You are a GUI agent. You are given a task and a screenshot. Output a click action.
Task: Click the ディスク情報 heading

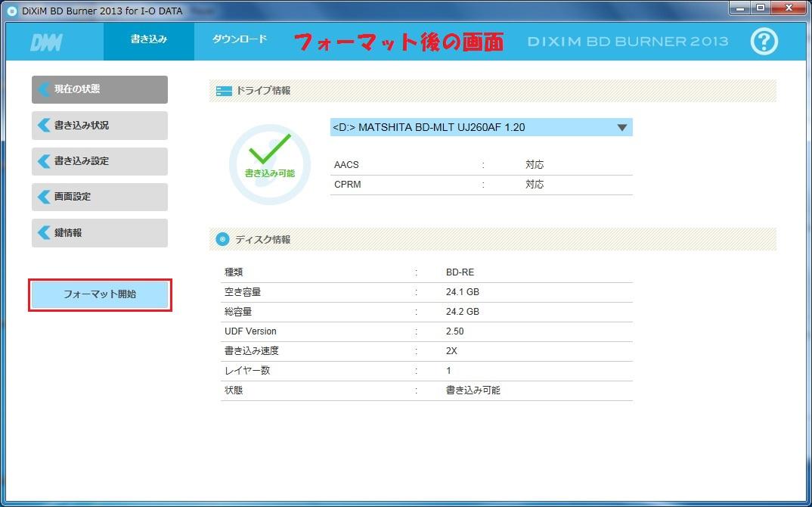(262, 240)
